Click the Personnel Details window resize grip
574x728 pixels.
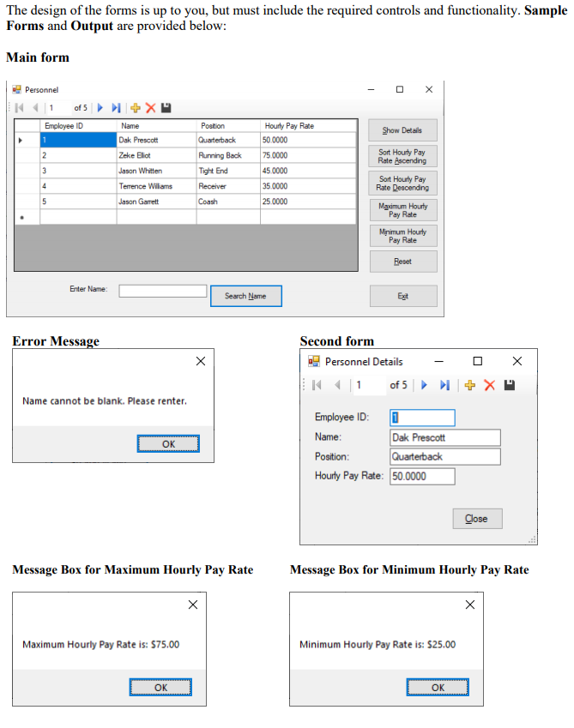[533, 540]
